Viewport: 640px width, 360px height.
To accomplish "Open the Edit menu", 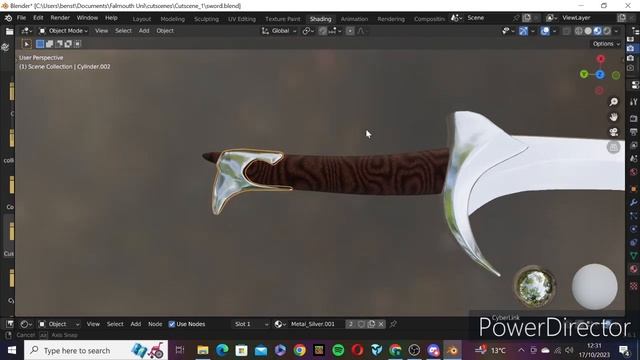I will pos(38,18).
